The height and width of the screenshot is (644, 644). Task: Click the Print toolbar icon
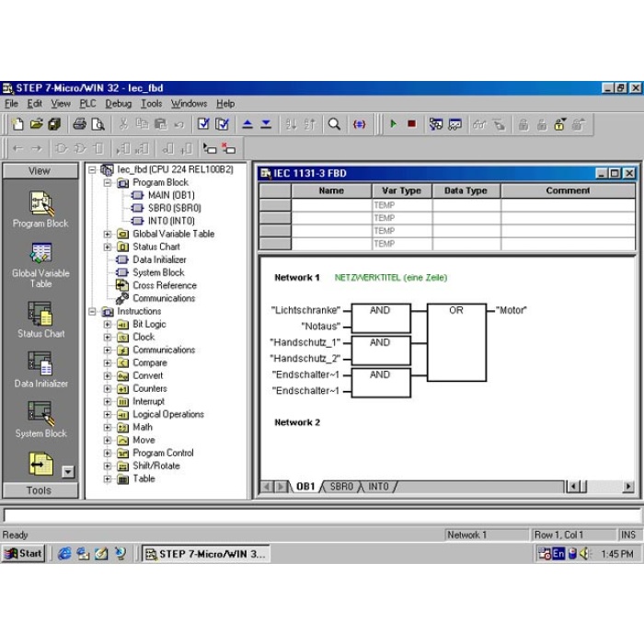click(80, 124)
